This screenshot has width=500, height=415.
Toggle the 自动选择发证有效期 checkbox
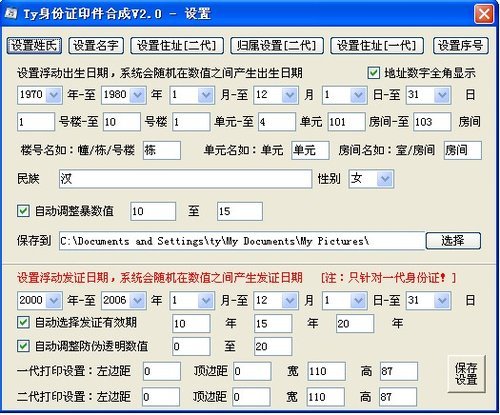pyautogui.click(x=23, y=322)
